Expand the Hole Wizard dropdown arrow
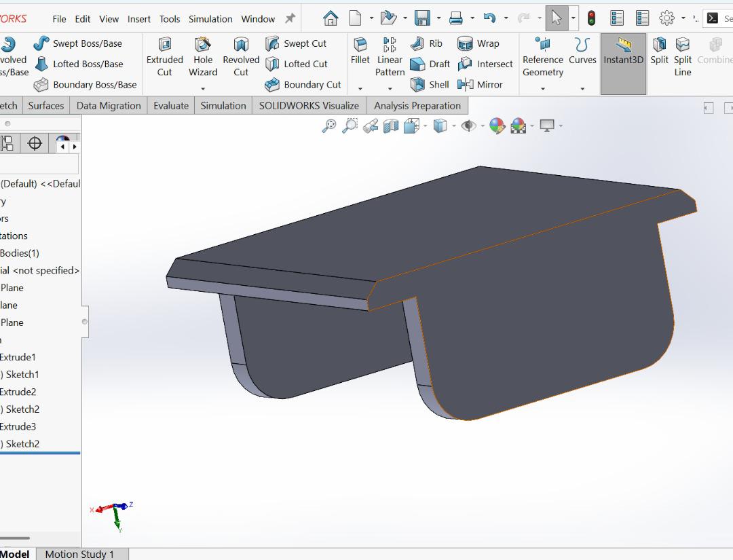Viewport: 733px width, 560px height. (203, 88)
